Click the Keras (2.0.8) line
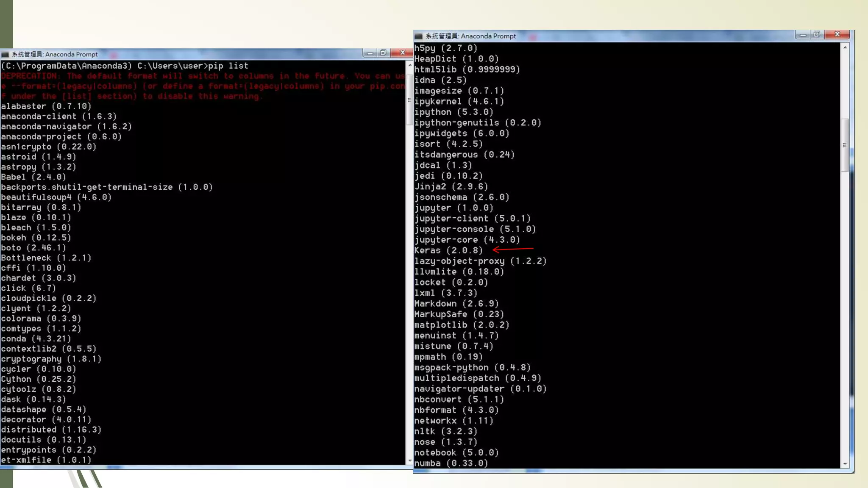 pos(448,250)
